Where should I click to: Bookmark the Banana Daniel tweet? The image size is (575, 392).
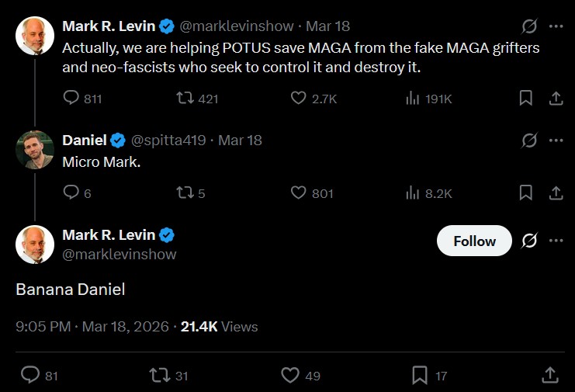click(420, 375)
